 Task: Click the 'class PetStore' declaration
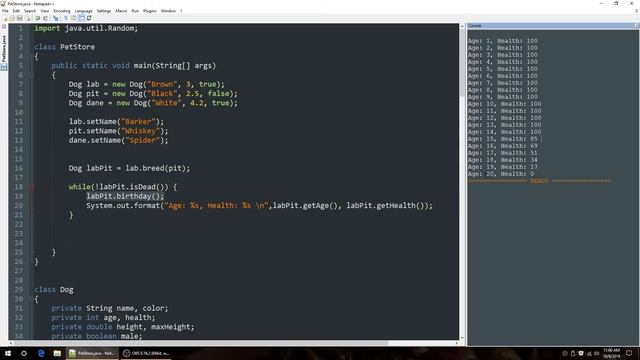(64, 47)
